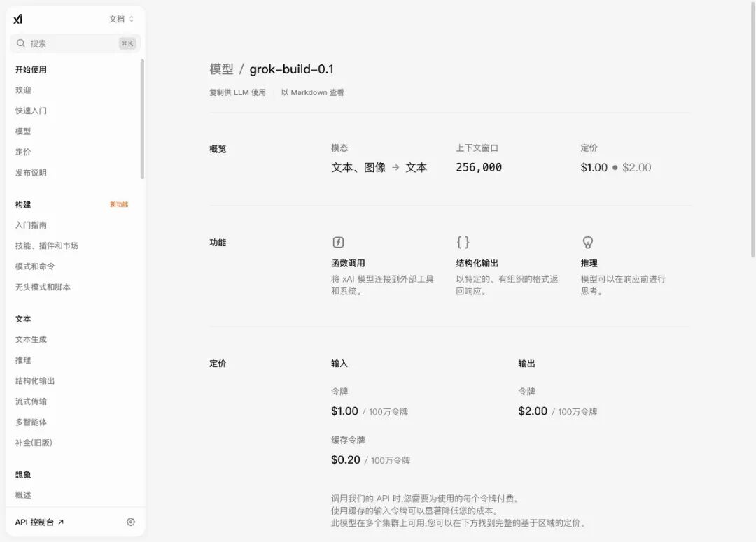756x542 pixels.
Task: Select 定价 in the sidebar navigation
Action: pos(23,152)
